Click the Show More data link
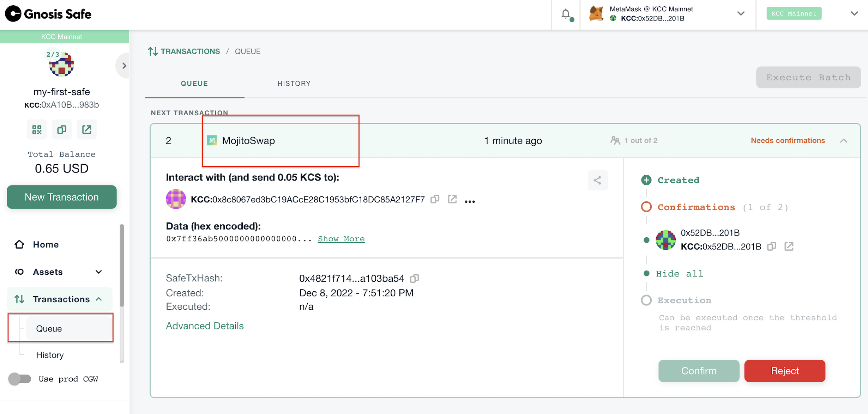This screenshot has width=868, height=414. tap(341, 239)
